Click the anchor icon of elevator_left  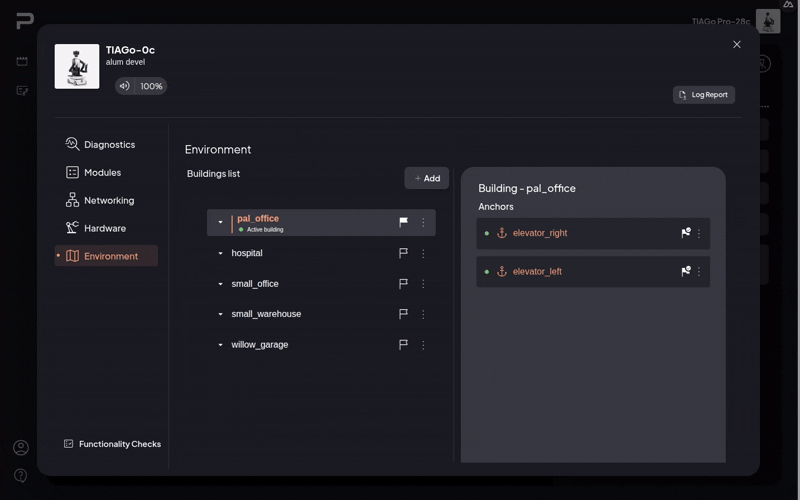coord(502,271)
